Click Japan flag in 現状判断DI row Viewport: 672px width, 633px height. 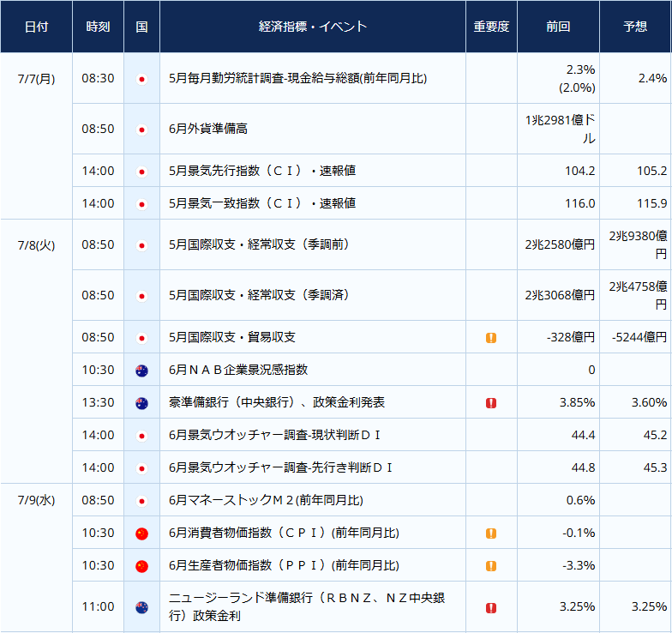(142, 436)
